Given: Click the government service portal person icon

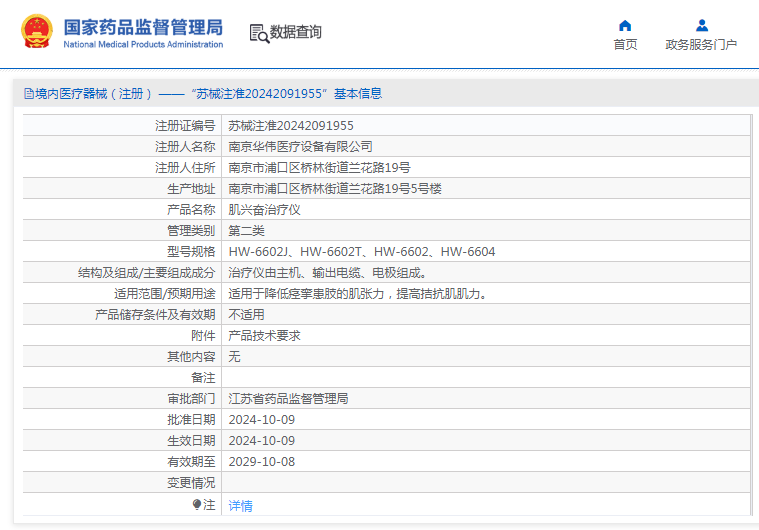Looking at the screenshot, I should (701, 25).
